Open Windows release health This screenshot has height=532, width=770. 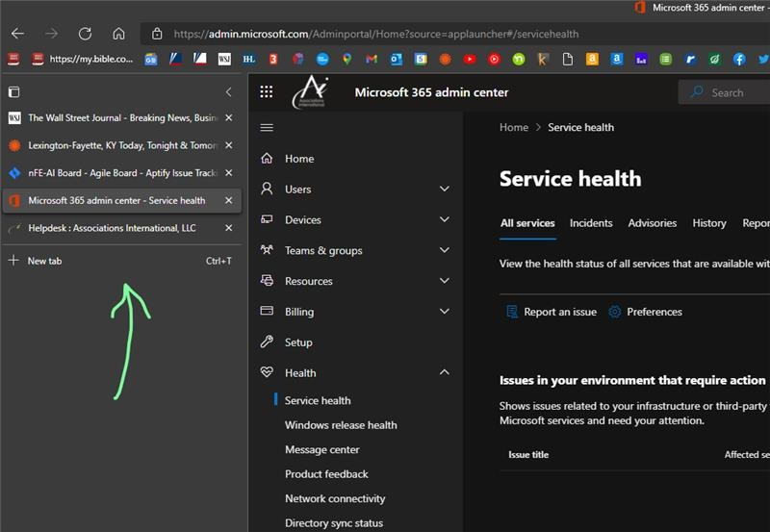pos(341,425)
